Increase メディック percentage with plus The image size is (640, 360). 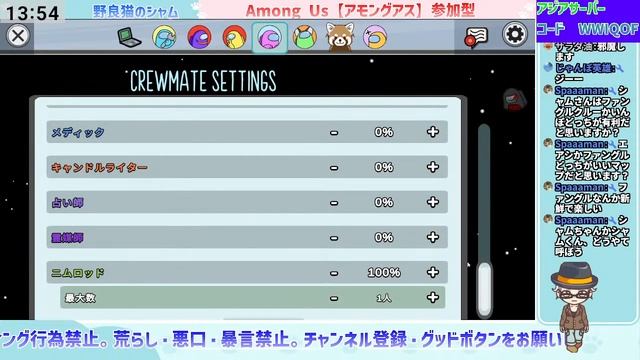tap(433, 132)
